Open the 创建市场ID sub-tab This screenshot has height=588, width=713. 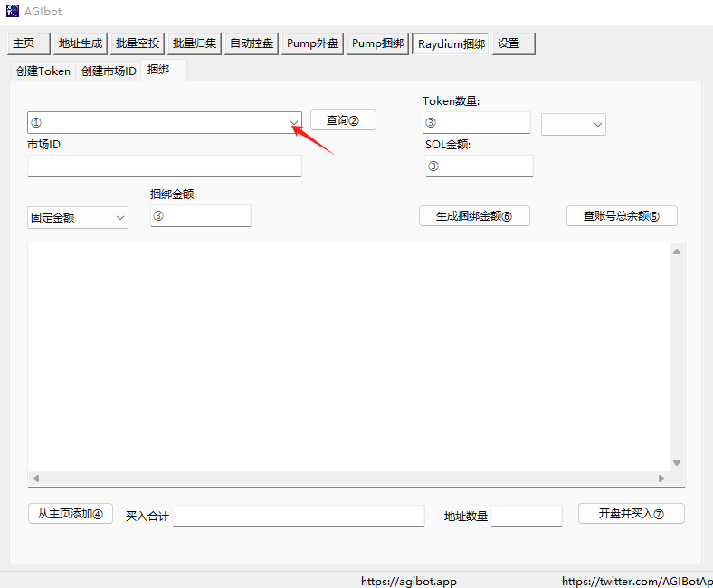[x=109, y=71]
